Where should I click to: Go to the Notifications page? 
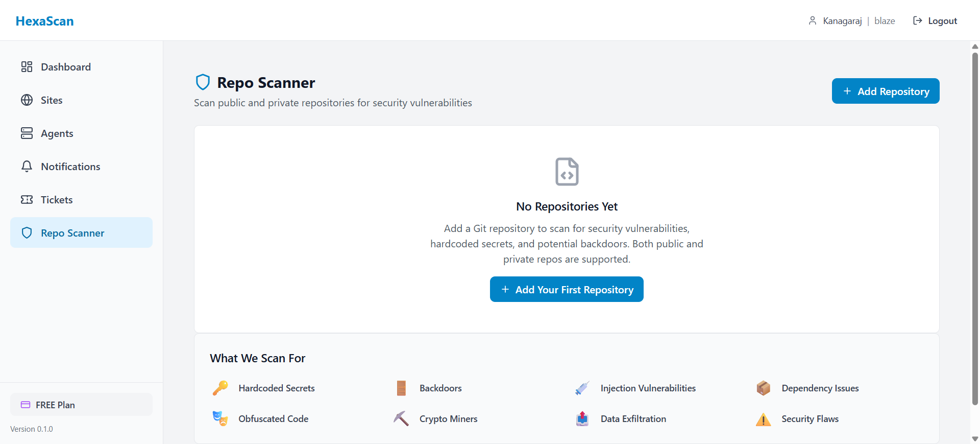[70, 167]
